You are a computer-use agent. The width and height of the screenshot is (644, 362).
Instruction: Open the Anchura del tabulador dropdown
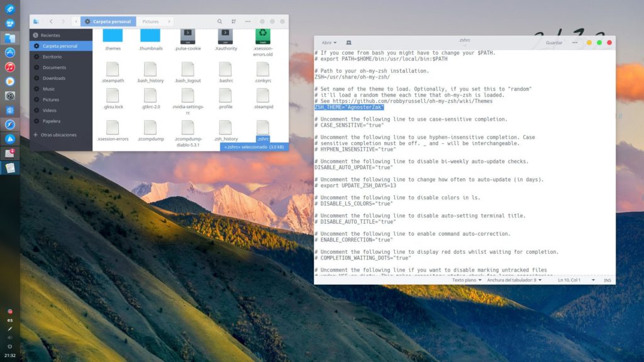pos(514,280)
